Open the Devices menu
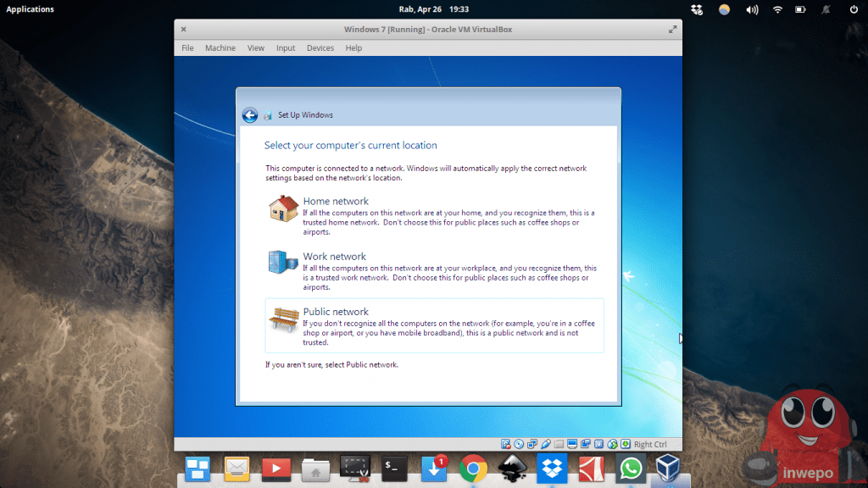Image resolution: width=868 pixels, height=488 pixels. 320,48
